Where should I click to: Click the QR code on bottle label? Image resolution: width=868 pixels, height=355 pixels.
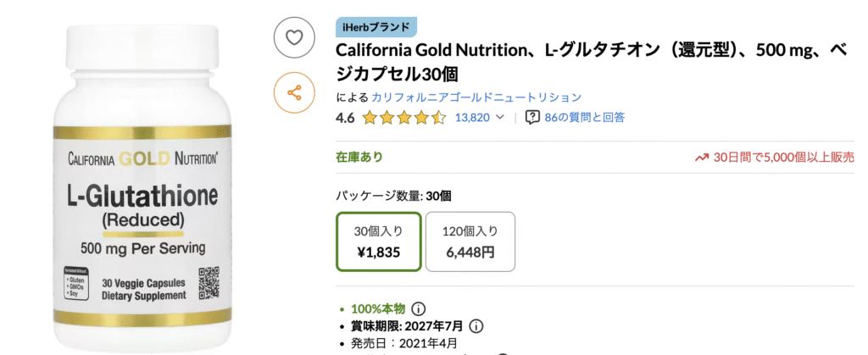209,282
